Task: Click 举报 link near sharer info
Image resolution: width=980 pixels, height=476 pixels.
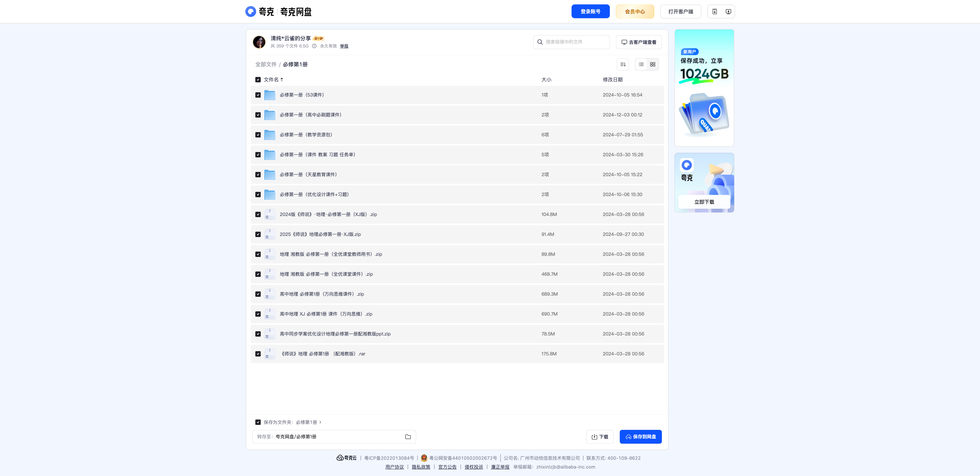Action: (x=344, y=46)
